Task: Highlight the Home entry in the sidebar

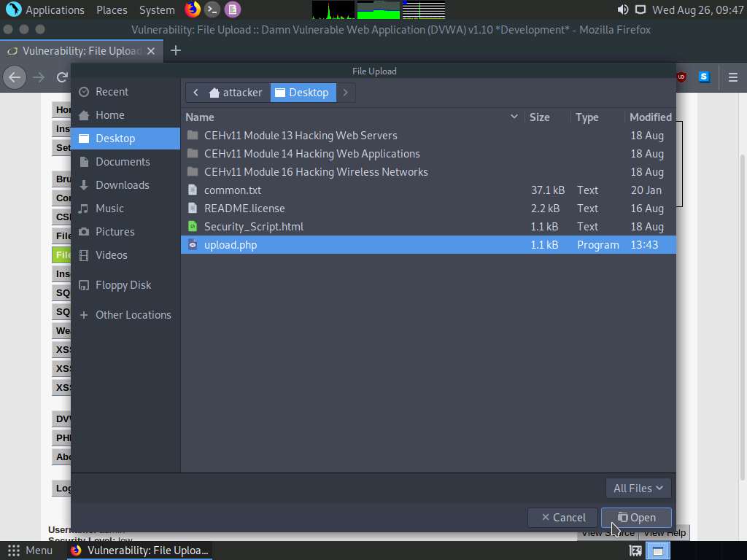Action: pos(110,114)
